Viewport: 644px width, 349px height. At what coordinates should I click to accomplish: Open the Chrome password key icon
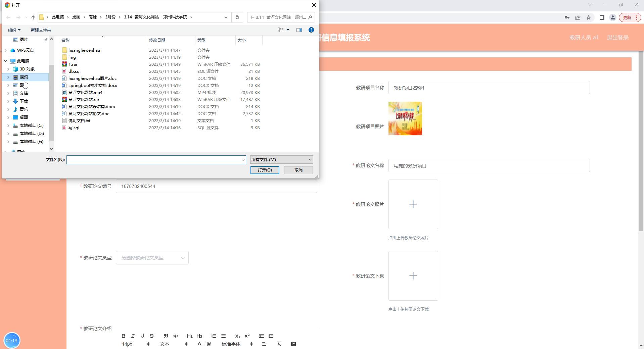(x=567, y=17)
